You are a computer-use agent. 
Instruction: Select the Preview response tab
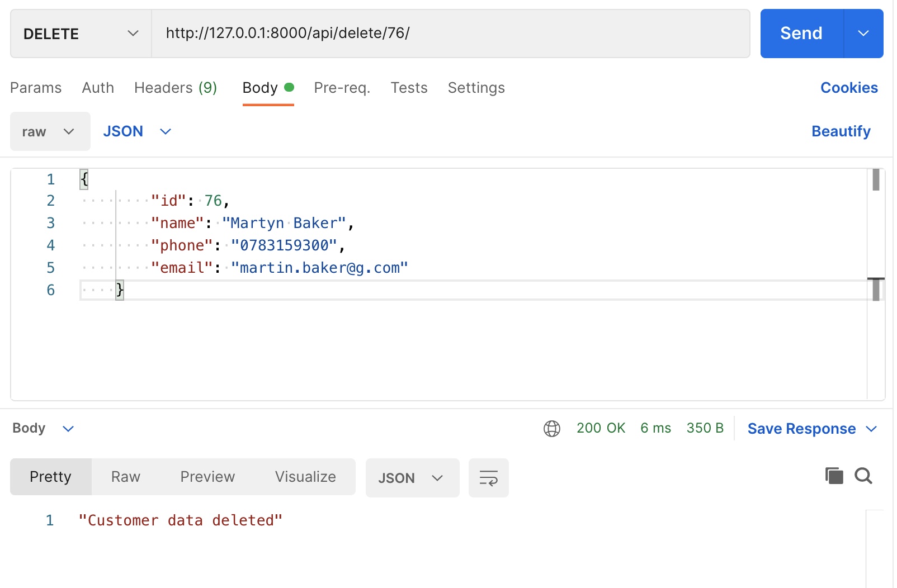pos(207,476)
